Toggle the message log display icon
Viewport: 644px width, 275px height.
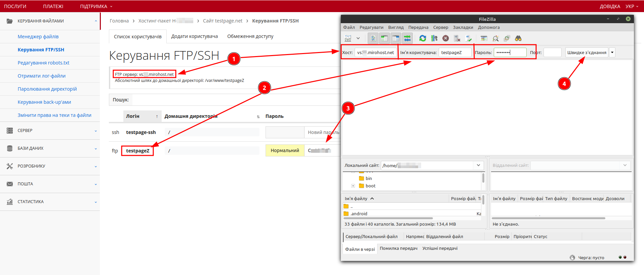pos(373,38)
